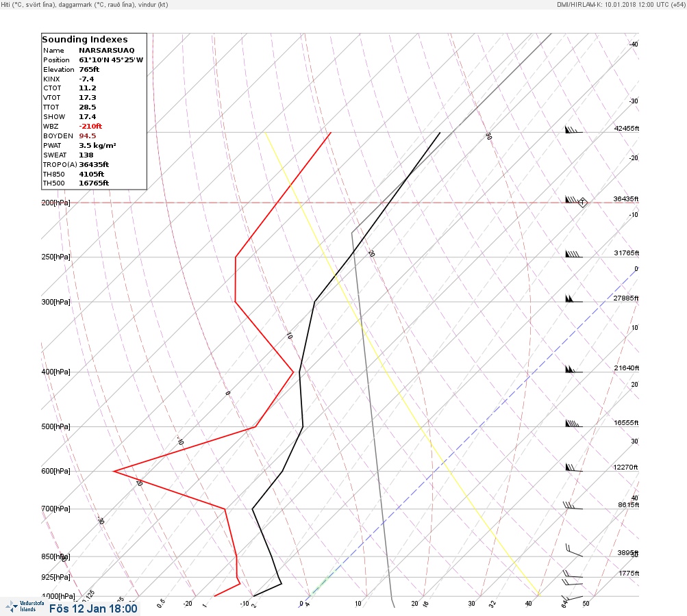The width and height of the screenshot is (687, 616).
Task: Click the 600[hPa] pressure label
Action: tap(55, 471)
